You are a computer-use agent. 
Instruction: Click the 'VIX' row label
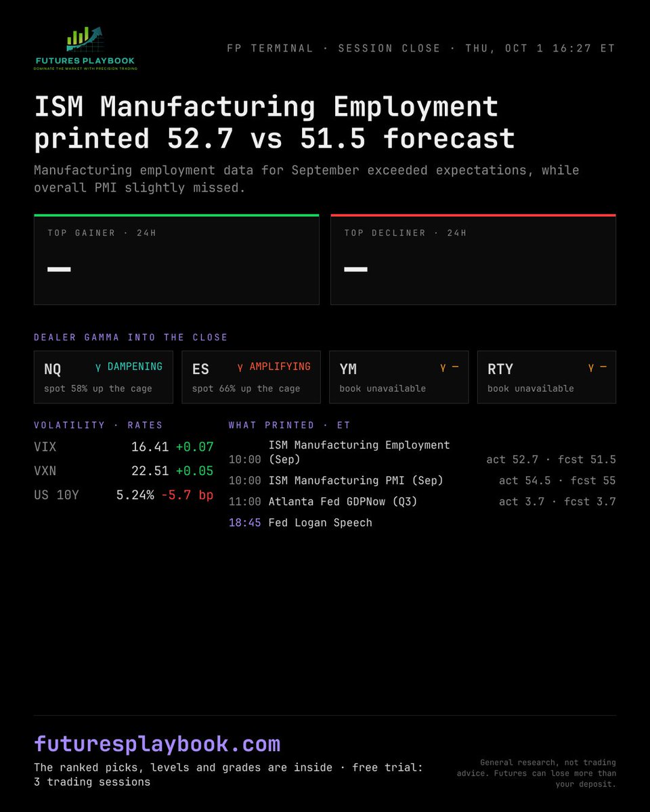click(x=45, y=447)
